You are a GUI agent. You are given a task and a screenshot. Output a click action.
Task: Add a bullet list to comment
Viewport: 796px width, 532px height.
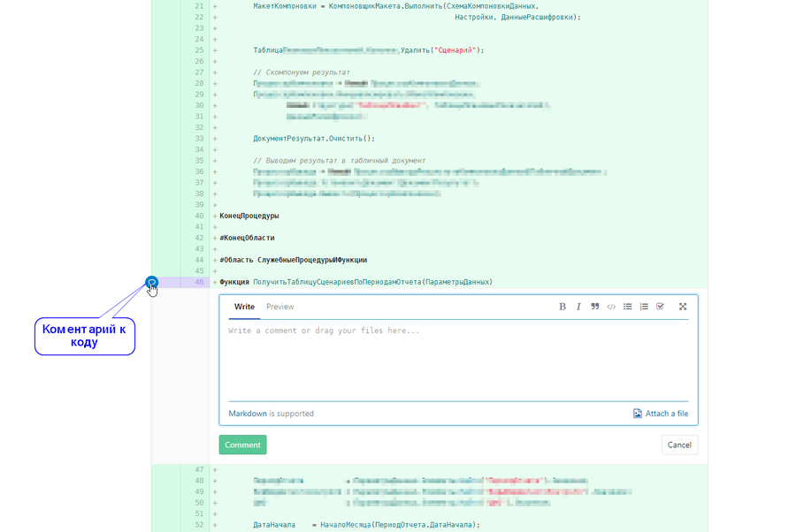pyautogui.click(x=627, y=307)
